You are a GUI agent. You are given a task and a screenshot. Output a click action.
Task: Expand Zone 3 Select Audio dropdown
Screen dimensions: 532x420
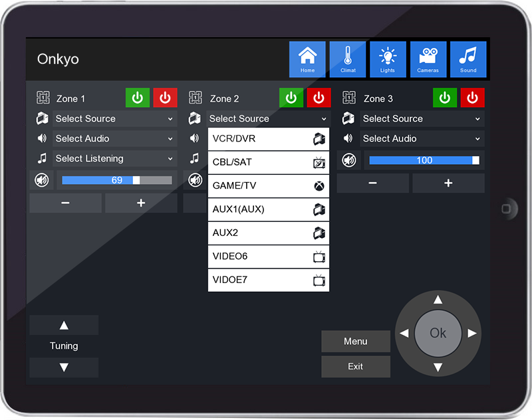tap(422, 139)
